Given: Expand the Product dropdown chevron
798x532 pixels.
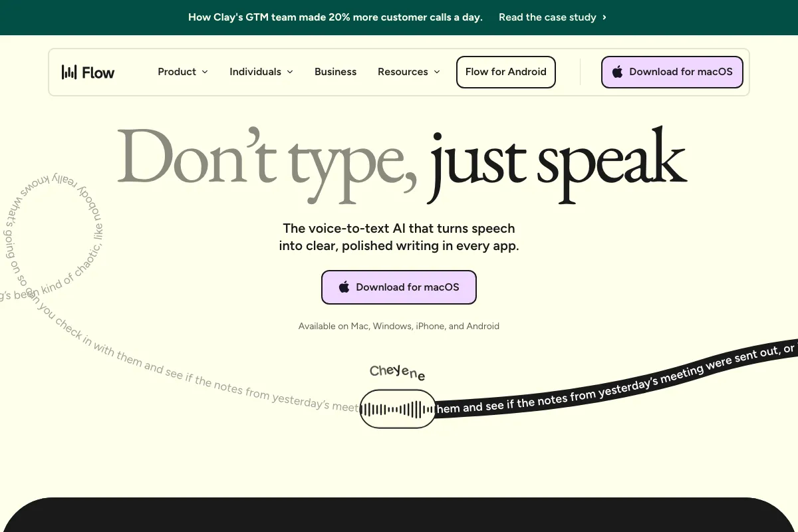Looking at the screenshot, I should tap(205, 72).
